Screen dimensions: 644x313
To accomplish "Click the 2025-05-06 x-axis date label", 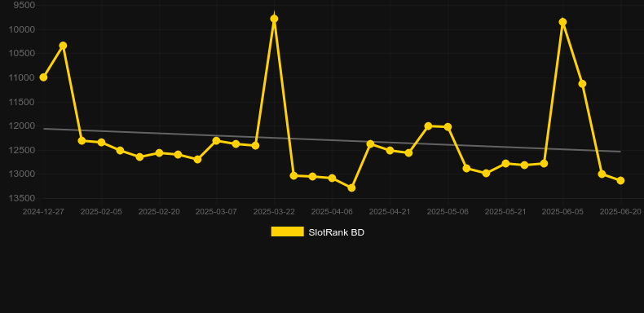I will 448,212.
